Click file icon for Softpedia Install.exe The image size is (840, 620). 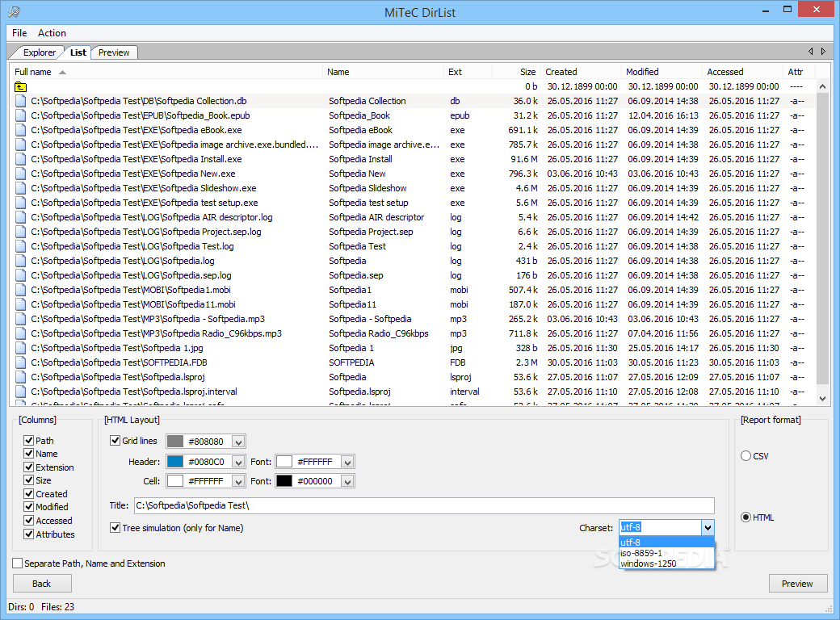coord(20,159)
